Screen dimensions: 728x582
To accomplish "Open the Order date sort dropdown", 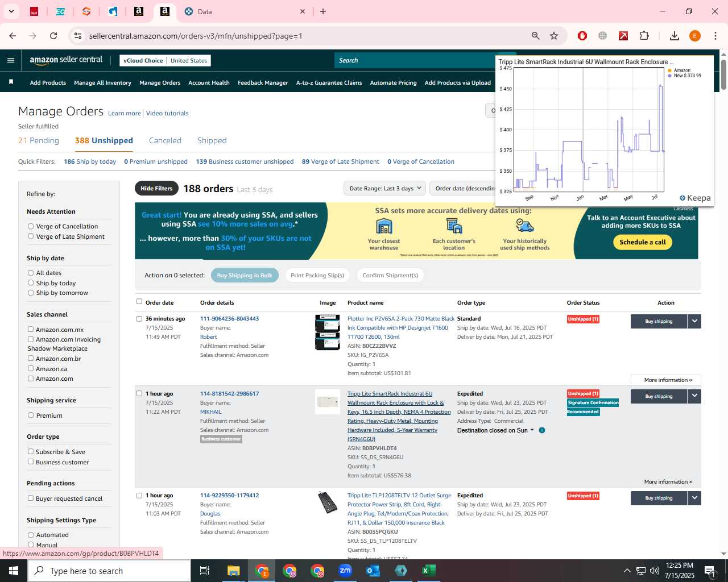I will (x=464, y=188).
